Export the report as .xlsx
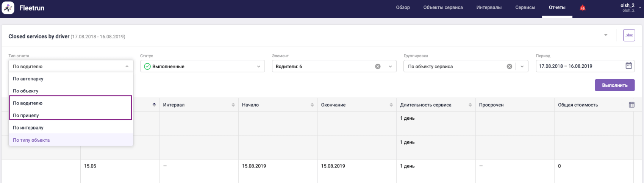Viewport: 644px width, 183px height. (629, 35)
